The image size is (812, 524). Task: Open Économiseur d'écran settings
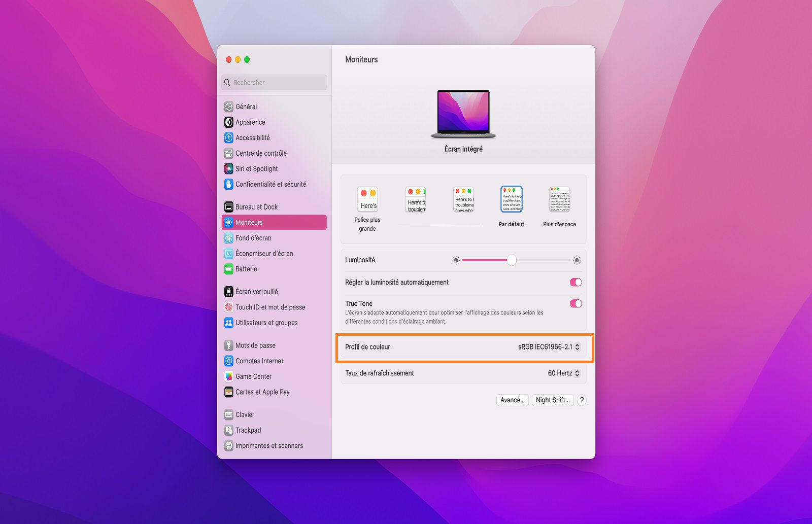point(274,254)
